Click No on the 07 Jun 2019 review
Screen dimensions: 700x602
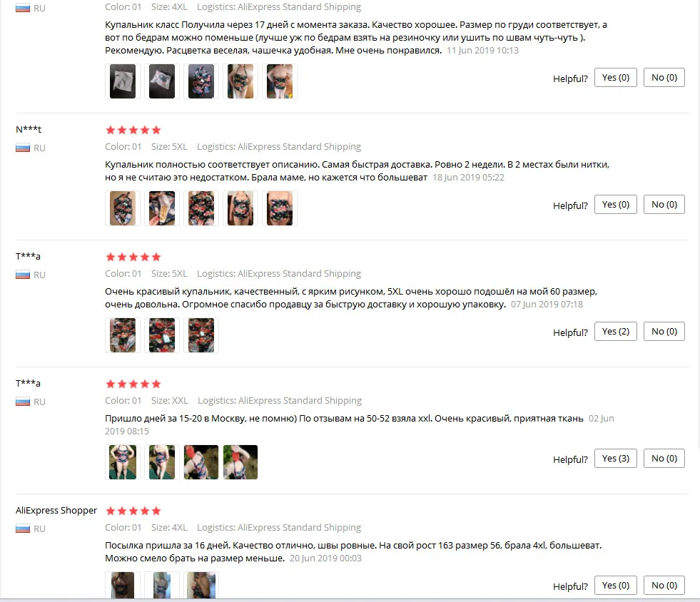coord(664,332)
